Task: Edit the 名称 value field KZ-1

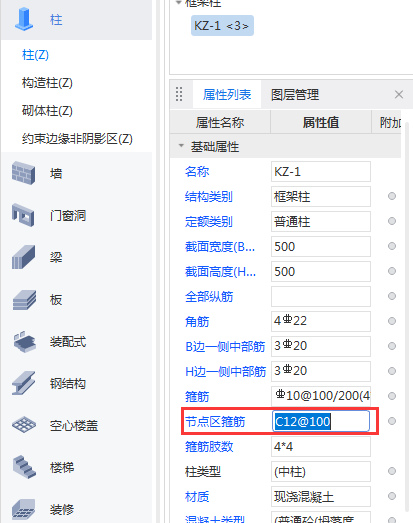Action: point(321,171)
